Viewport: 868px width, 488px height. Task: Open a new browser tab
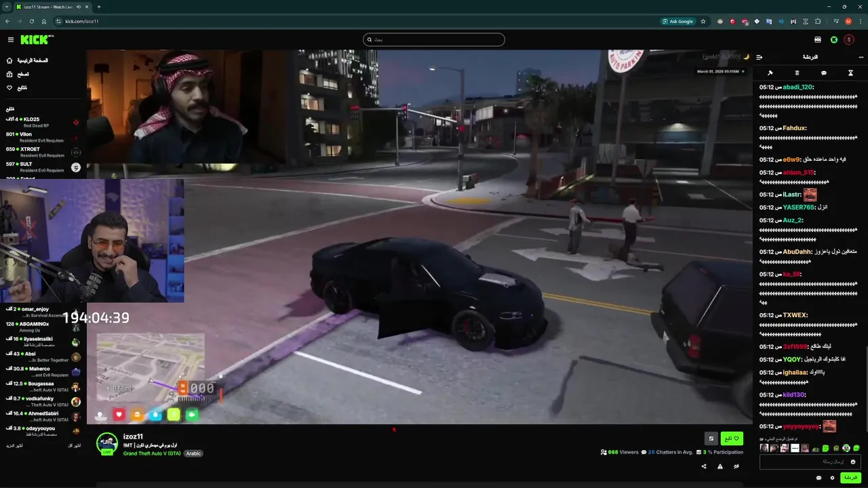pos(98,7)
